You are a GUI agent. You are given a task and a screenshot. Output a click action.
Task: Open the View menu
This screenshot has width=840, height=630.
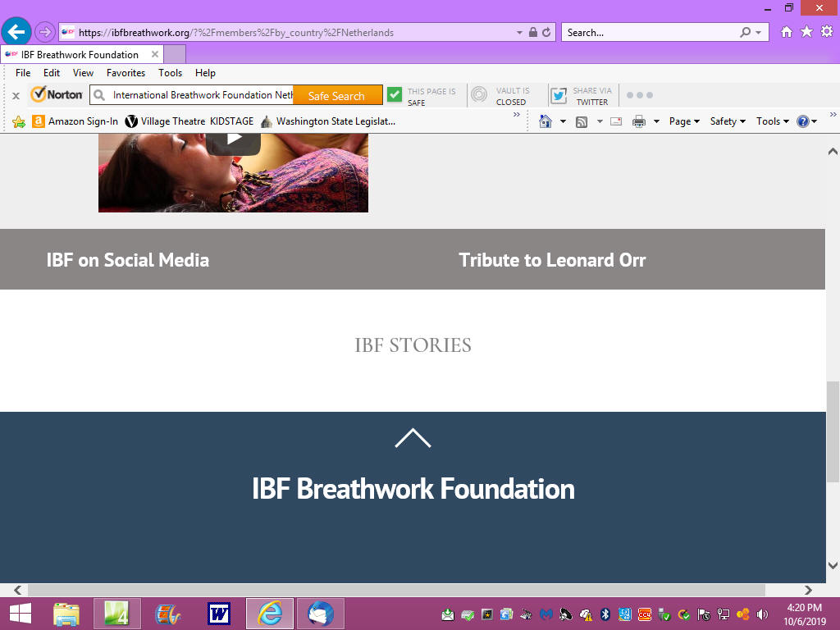tap(83, 73)
